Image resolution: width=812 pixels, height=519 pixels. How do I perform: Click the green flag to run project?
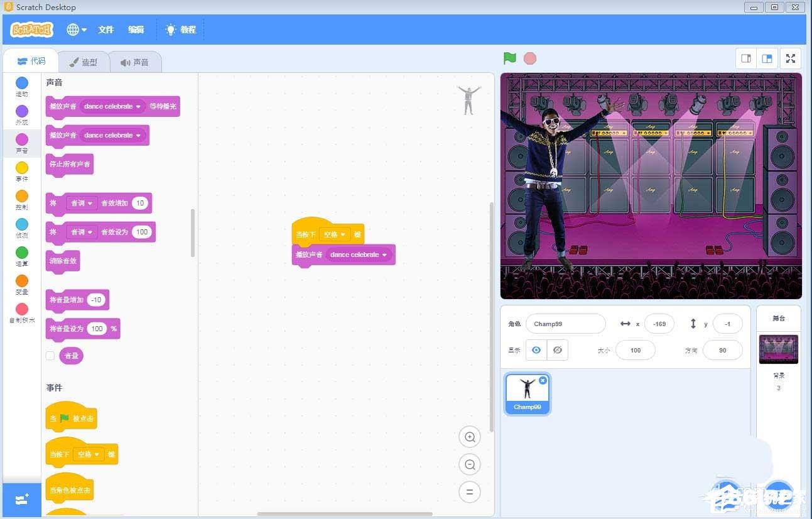510,58
